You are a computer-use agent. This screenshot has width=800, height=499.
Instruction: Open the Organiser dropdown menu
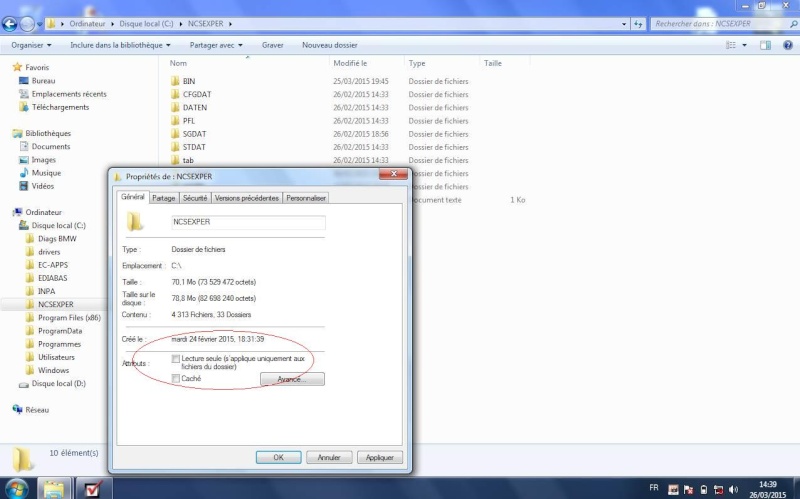pyautogui.click(x=31, y=45)
